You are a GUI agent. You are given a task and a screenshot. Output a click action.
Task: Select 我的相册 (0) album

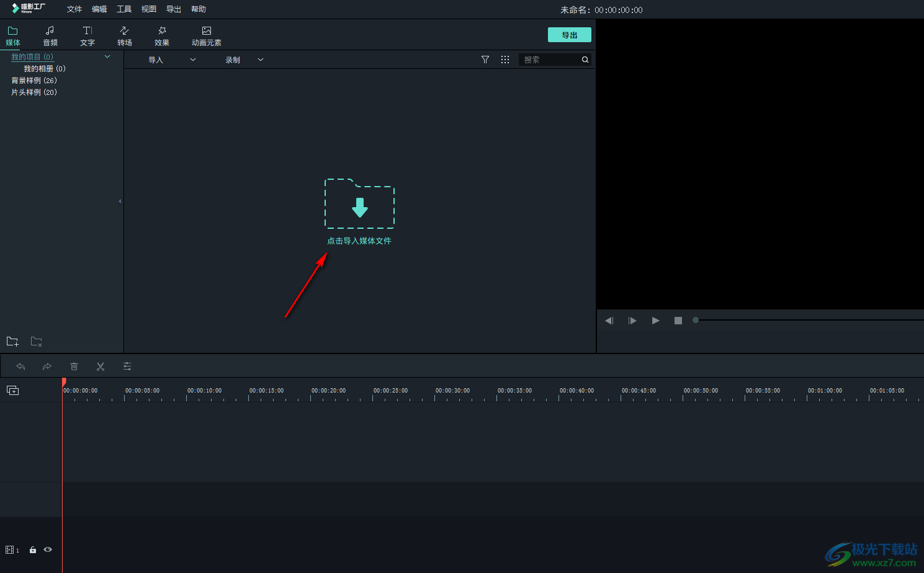point(45,68)
